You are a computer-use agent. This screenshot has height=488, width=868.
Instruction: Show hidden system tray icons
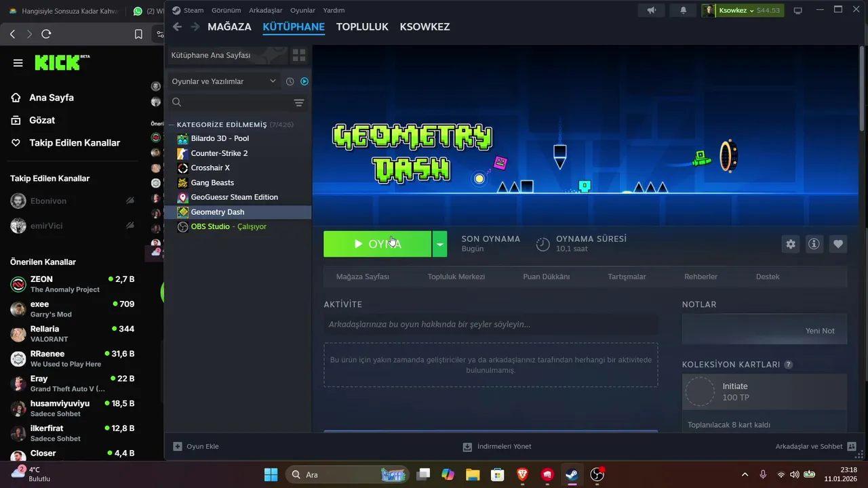pos(745,474)
